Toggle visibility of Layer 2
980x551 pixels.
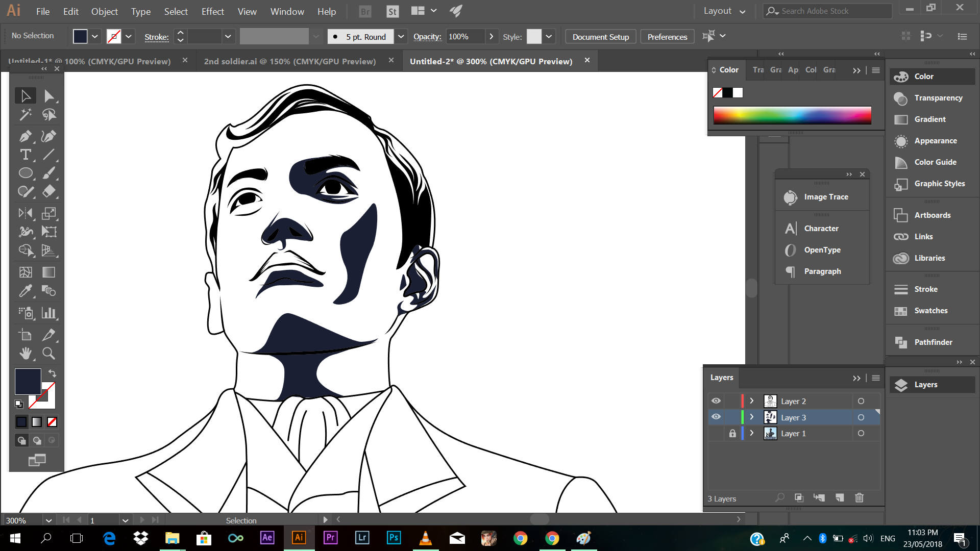(716, 401)
